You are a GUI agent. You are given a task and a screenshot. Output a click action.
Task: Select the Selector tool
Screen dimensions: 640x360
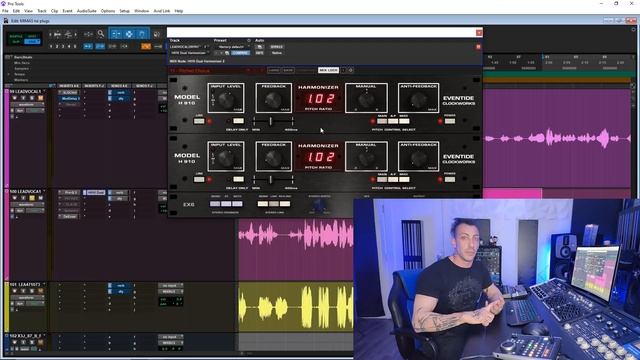(129, 34)
